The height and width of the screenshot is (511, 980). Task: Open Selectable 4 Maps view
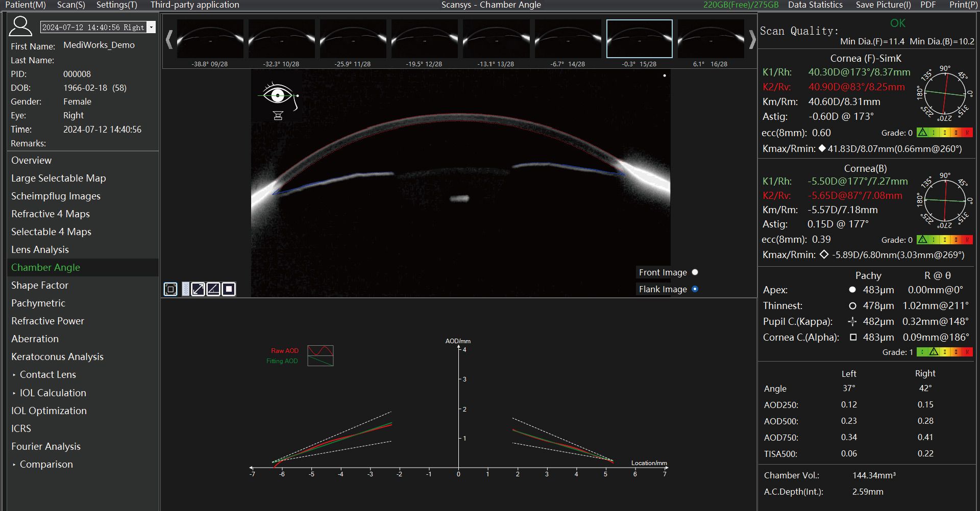83,232
